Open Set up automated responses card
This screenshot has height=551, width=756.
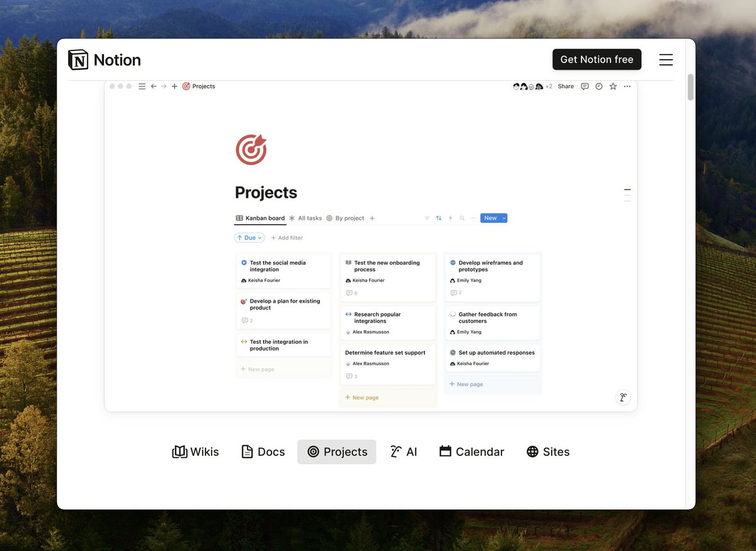493,357
